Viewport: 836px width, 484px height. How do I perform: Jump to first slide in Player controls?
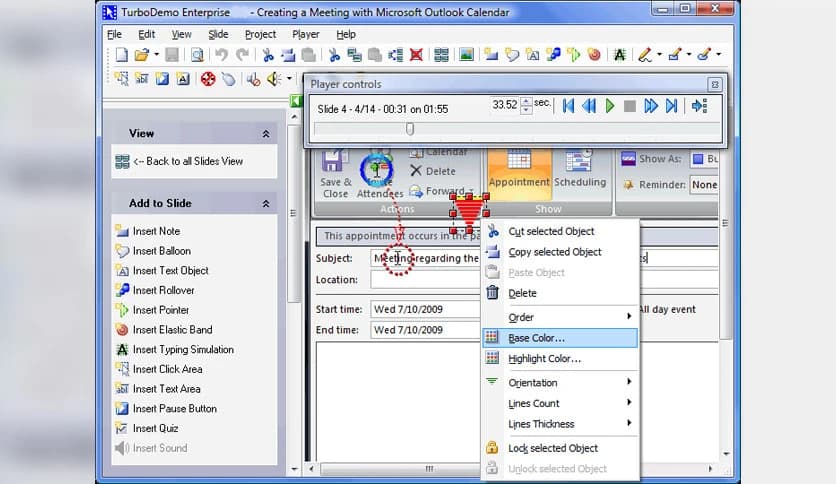click(x=568, y=106)
